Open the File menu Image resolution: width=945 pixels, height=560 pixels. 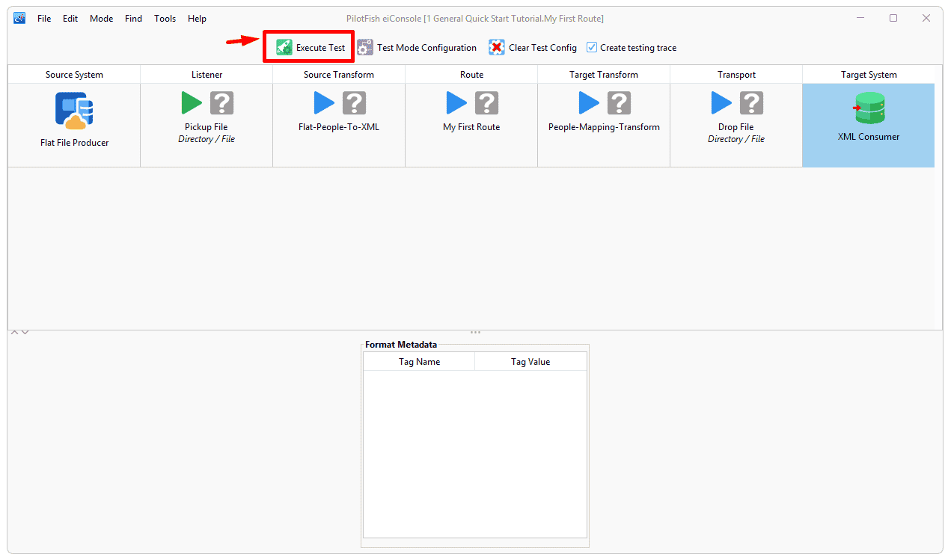(x=44, y=19)
